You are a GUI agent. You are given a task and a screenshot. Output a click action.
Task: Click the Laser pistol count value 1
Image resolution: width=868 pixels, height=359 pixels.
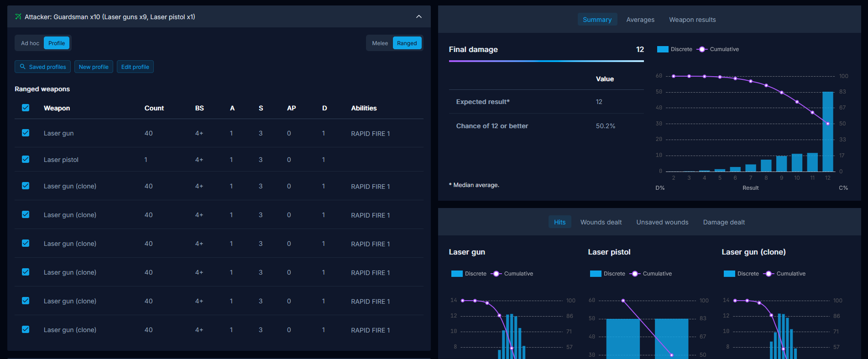click(x=146, y=160)
